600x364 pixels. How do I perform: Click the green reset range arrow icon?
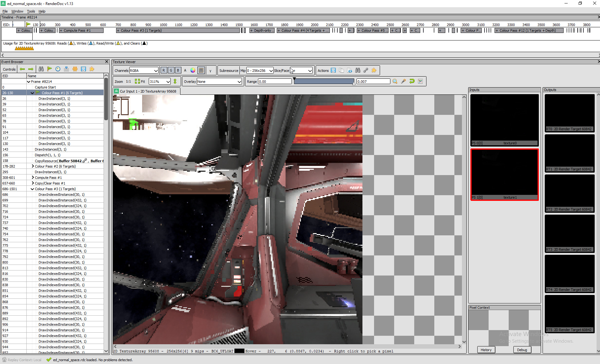(x=412, y=81)
